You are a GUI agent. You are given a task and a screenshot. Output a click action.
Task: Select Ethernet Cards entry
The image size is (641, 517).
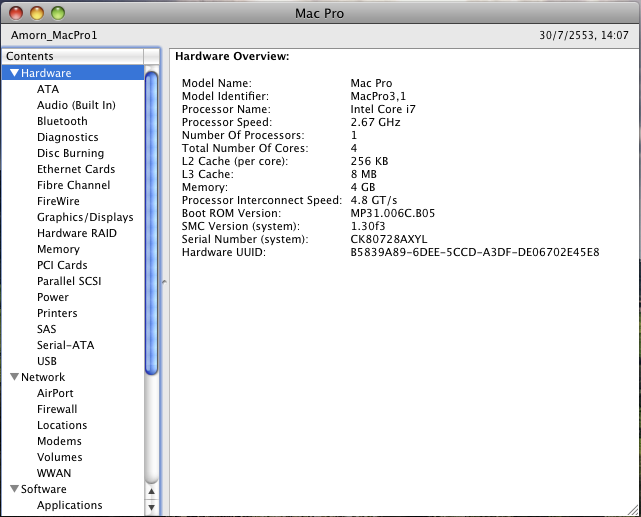76,169
